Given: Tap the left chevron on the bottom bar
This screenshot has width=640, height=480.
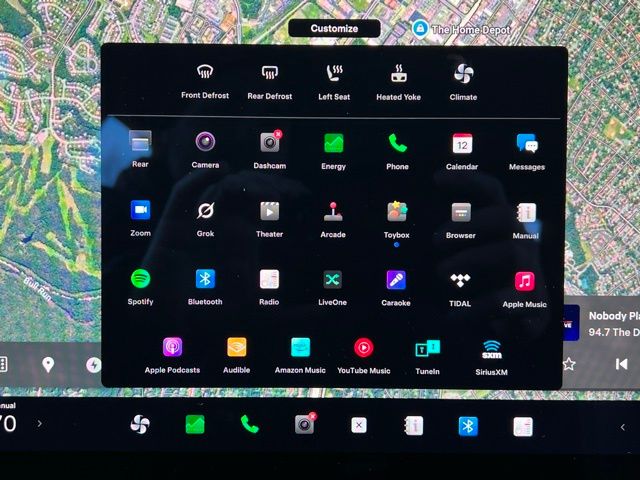Looking at the screenshot, I should pos(623,427).
